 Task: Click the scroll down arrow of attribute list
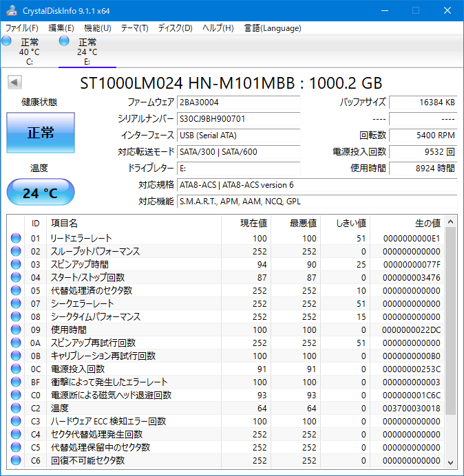coord(451,462)
